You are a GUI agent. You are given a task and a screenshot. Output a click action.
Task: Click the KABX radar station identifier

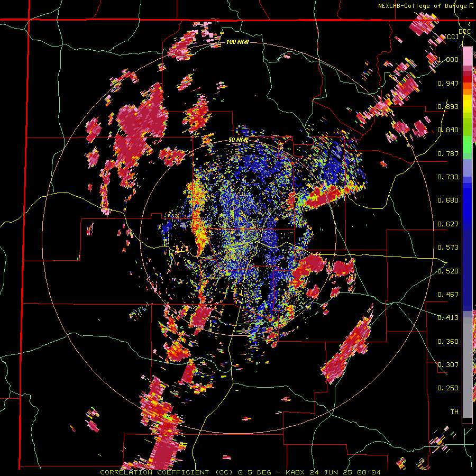tap(296, 472)
